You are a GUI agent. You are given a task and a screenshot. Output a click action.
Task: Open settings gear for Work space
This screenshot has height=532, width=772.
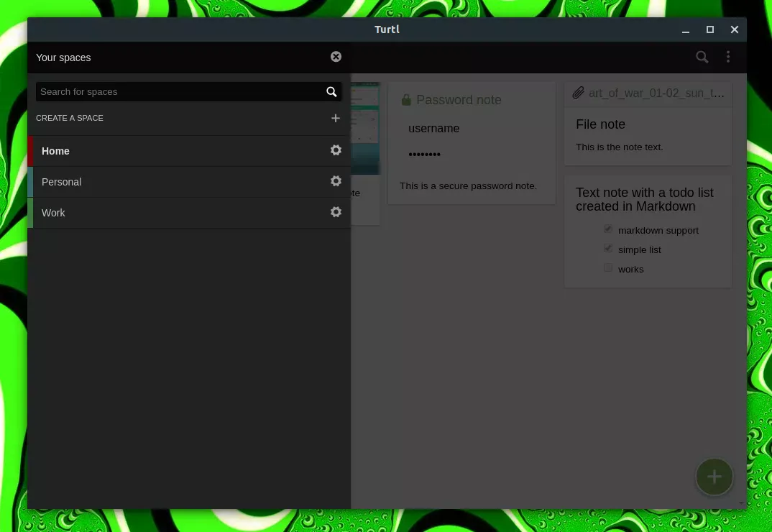pyautogui.click(x=336, y=212)
